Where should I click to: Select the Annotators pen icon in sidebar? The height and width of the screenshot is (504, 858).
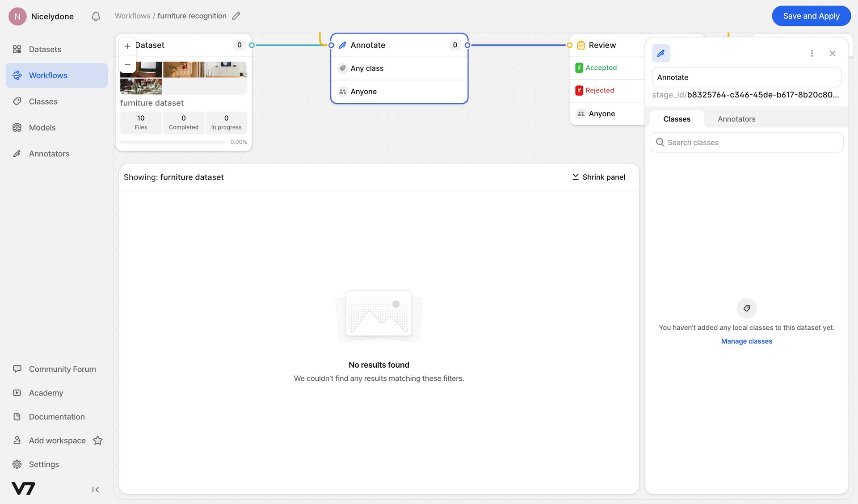coord(17,153)
